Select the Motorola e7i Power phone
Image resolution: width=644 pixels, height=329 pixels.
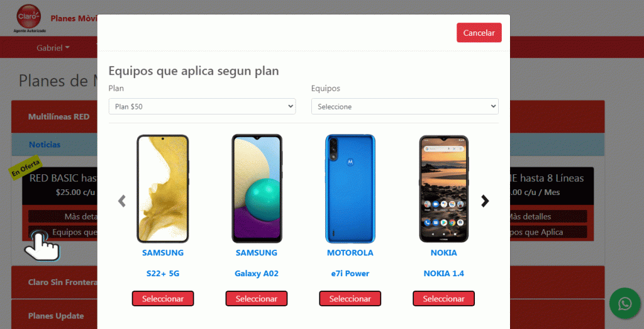point(350,299)
